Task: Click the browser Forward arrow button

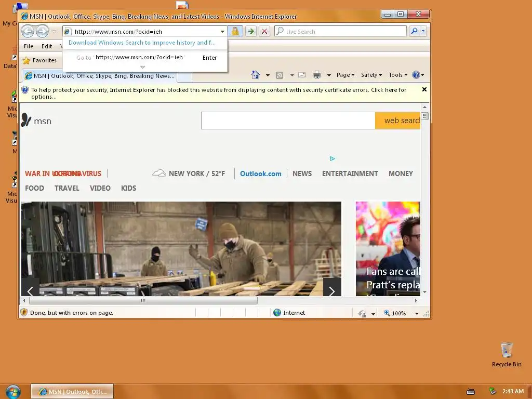Action: [x=42, y=32]
